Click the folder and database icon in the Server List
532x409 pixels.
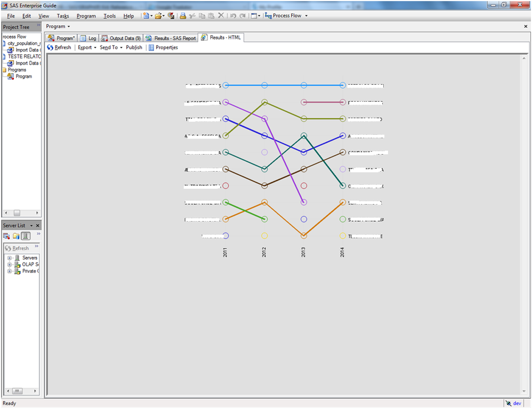(x=16, y=236)
